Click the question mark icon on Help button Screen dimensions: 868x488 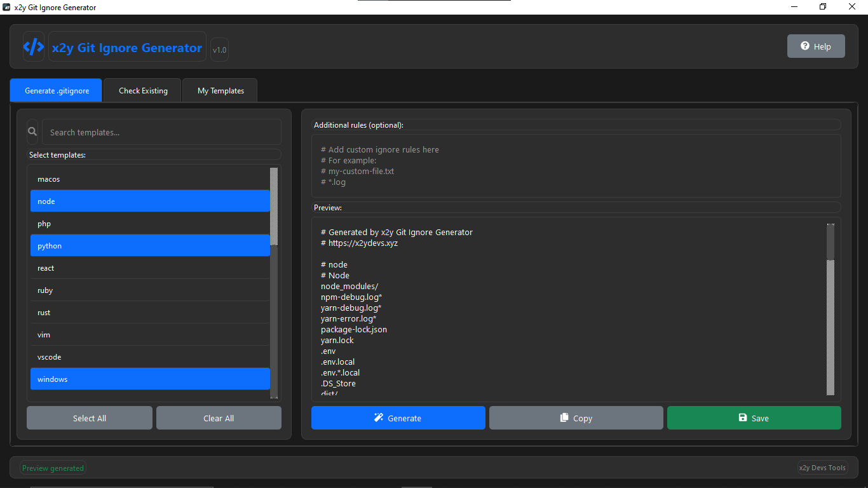804,46
